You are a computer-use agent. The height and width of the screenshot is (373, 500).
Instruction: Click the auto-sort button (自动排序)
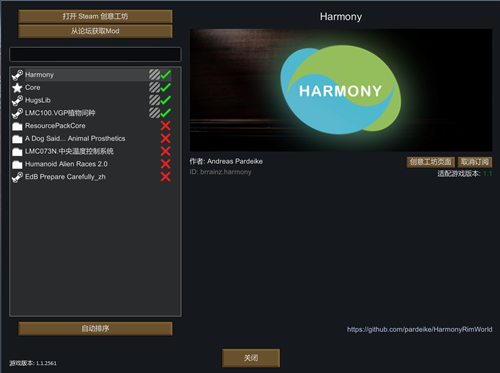pyautogui.click(x=95, y=329)
